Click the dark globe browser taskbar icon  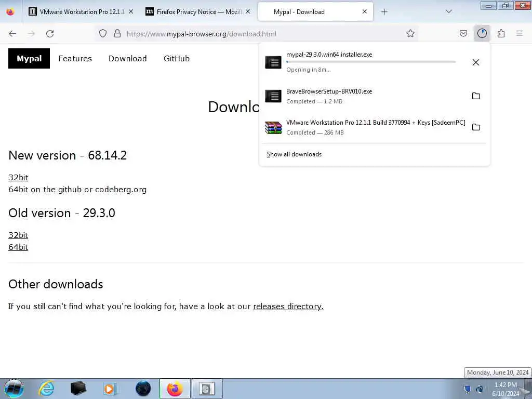pos(143,389)
